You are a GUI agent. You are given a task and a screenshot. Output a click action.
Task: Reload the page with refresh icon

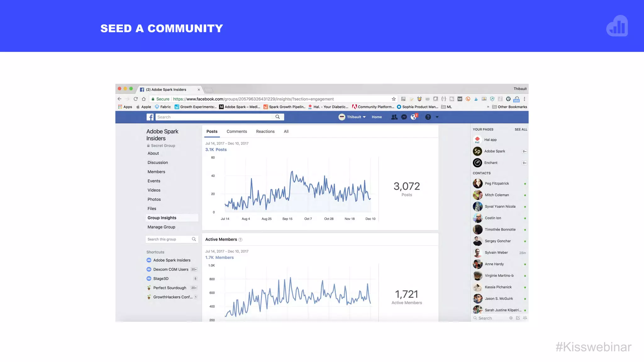[x=136, y=99]
